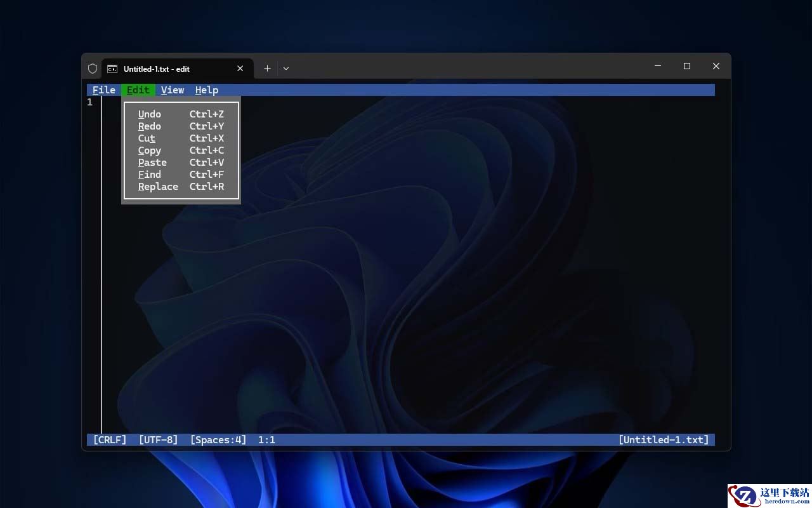Open the Help menu
This screenshot has height=508, width=812.
(x=207, y=90)
